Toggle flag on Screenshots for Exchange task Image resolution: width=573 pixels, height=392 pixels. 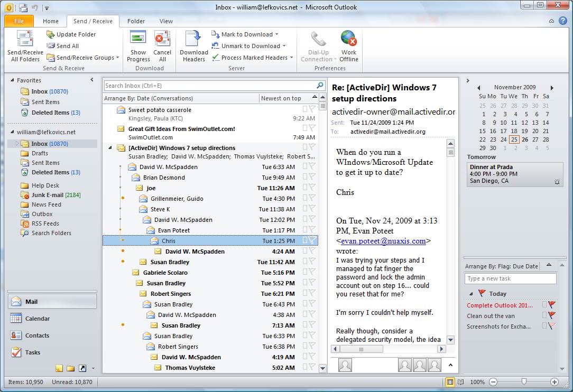552,326
